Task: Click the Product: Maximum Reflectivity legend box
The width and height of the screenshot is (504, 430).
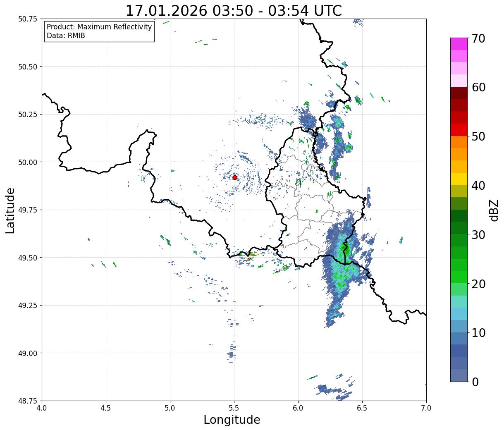Action: 99,31
